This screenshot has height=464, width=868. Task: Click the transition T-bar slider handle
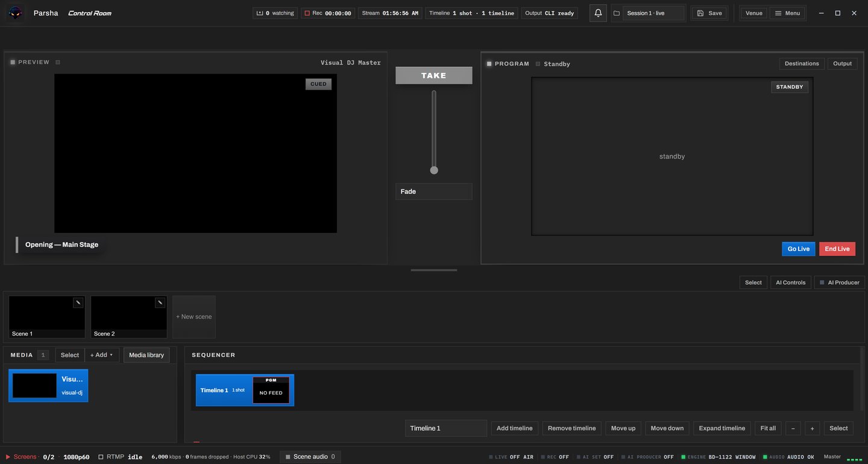pyautogui.click(x=434, y=170)
